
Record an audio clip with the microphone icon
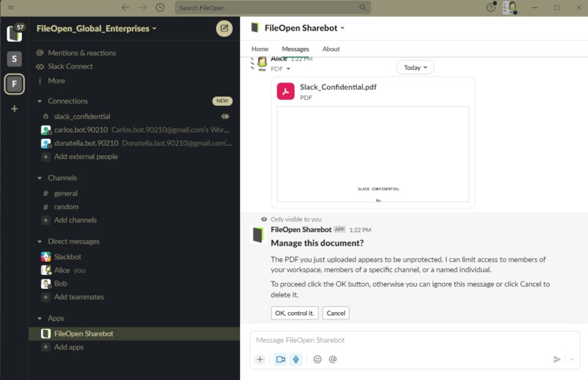click(x=296, y=360)
